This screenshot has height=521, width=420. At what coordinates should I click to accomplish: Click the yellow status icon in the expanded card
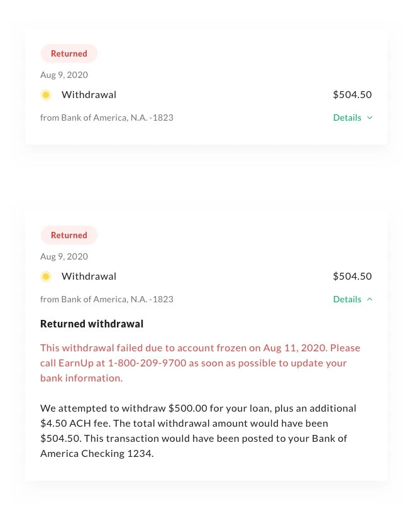pos(46,277)
